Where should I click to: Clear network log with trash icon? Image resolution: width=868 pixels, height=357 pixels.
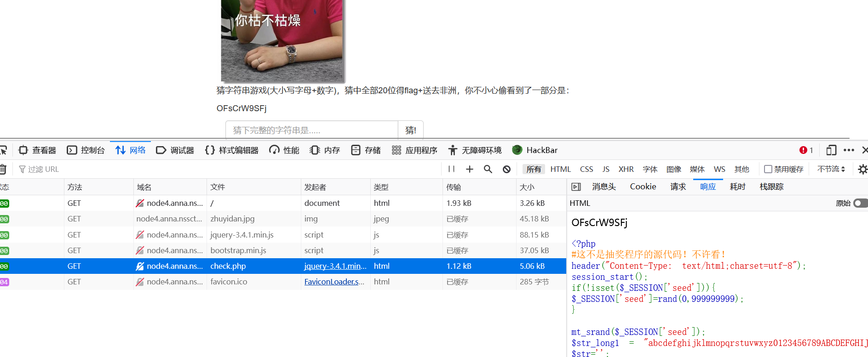tap(3, 169)
